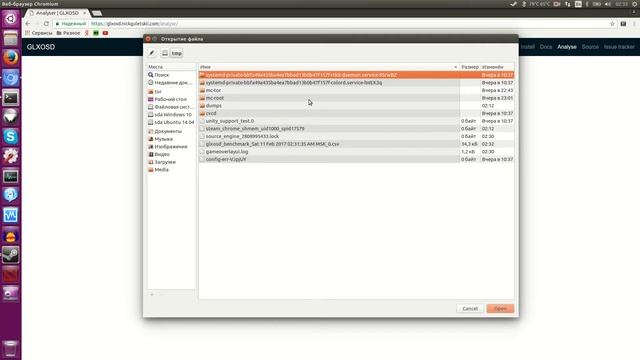Click the clock in the top panel
This screenshot has height=360, width=640.
[x=622, y=4]
